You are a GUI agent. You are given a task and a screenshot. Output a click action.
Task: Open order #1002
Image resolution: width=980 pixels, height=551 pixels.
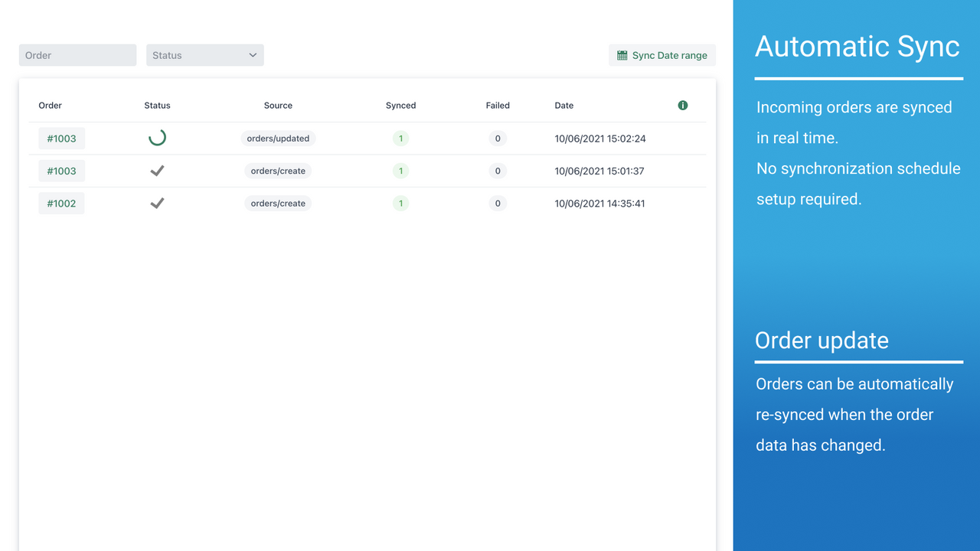pos(61,204)
